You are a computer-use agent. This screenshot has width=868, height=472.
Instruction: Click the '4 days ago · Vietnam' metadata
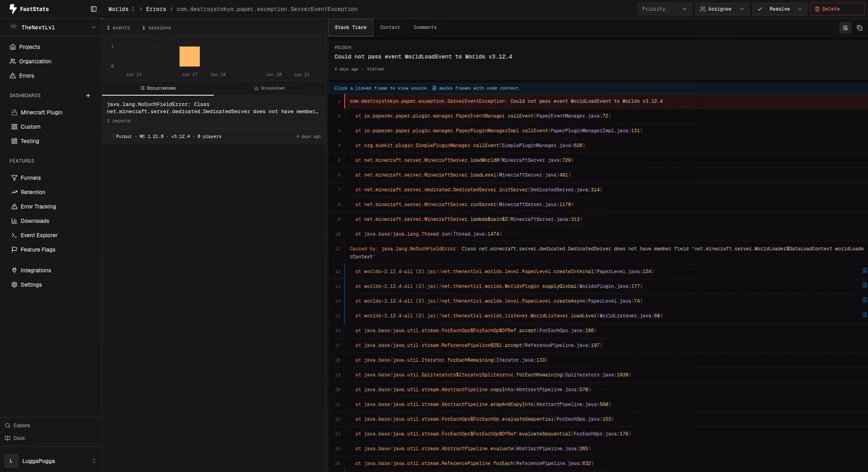click(359, 69)
